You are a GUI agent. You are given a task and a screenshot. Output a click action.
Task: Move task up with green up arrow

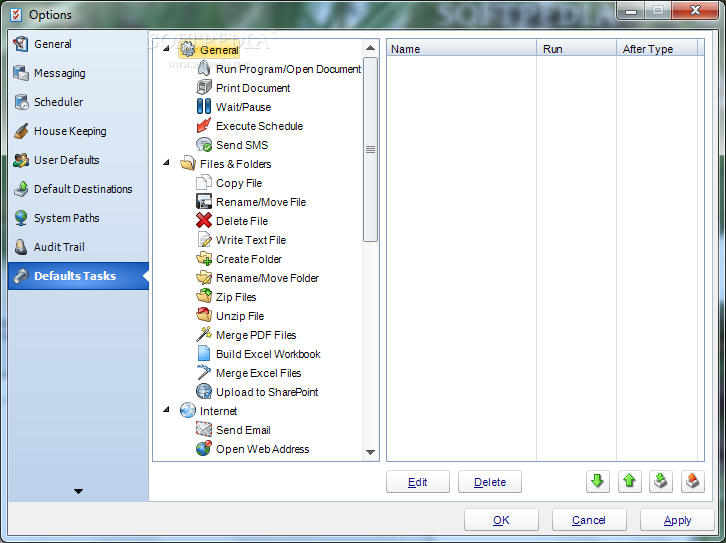(x=630, y=481)
